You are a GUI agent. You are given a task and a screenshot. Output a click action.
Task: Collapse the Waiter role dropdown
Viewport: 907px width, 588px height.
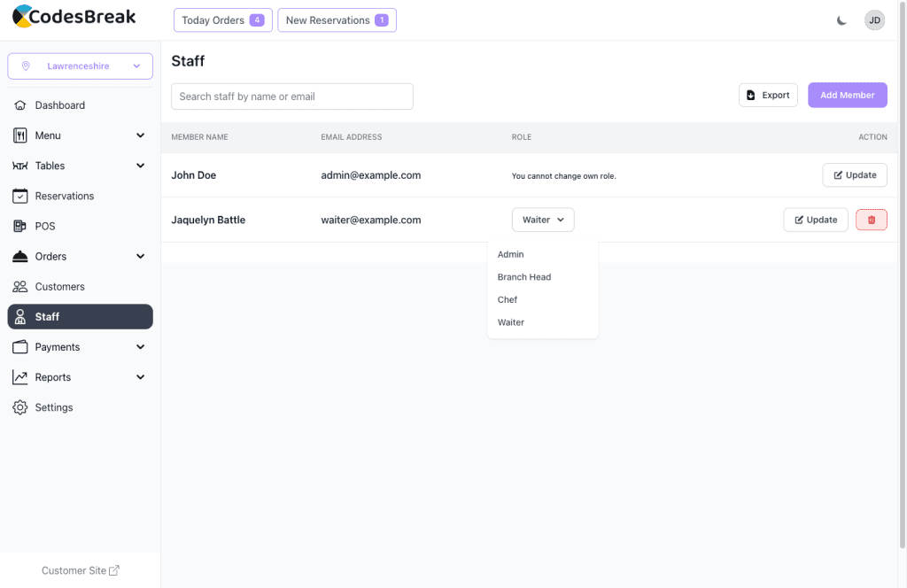pos(543,220)
